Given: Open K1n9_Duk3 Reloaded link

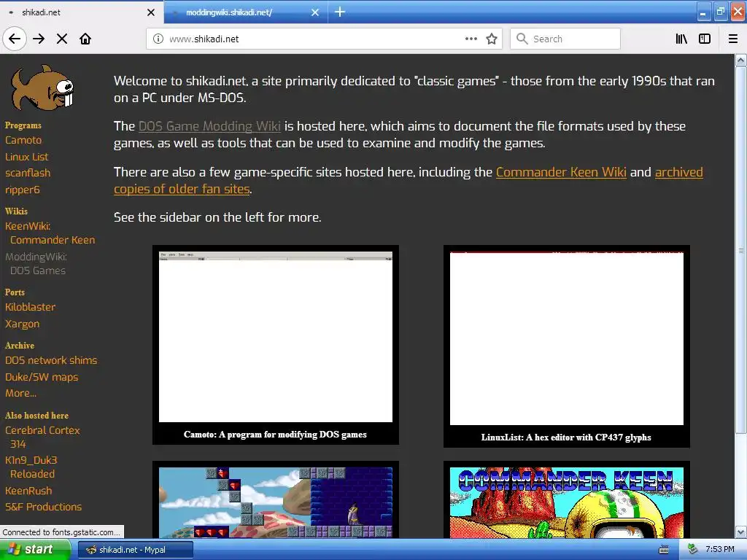Looking at the screenshot, I should (x=31, y=467).
